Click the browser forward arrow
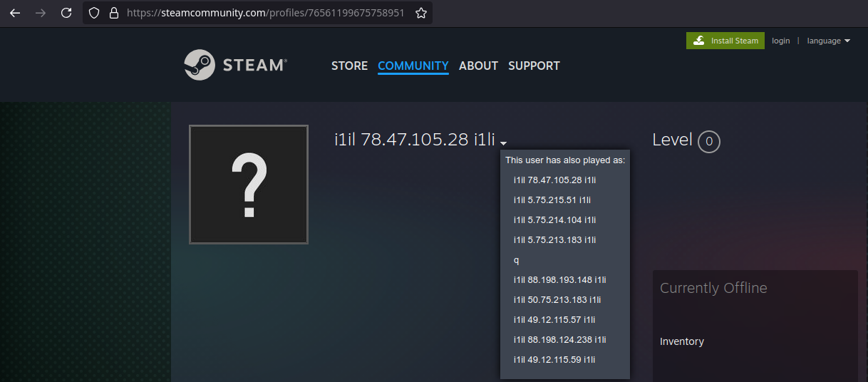 tap(41, 13)
